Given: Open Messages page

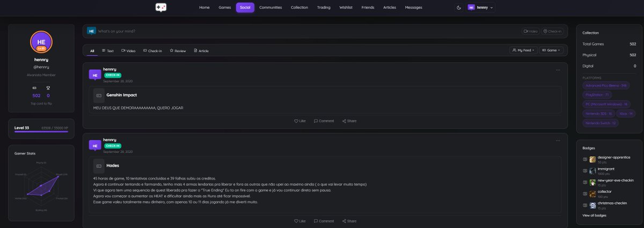Looking at the screenshot, I should (x=413, y=8).
